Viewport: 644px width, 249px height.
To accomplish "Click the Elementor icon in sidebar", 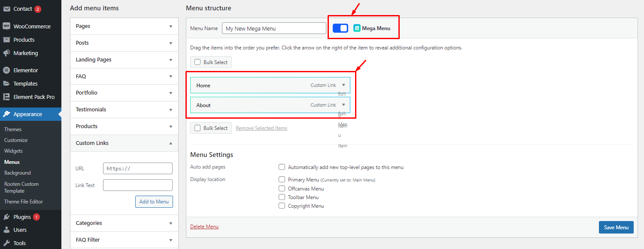I will click(x=6, y=70).
